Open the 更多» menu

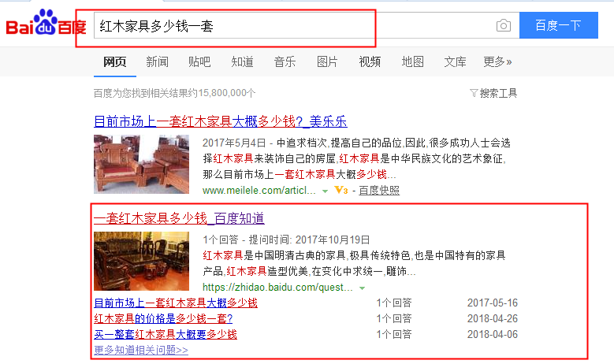497,61
